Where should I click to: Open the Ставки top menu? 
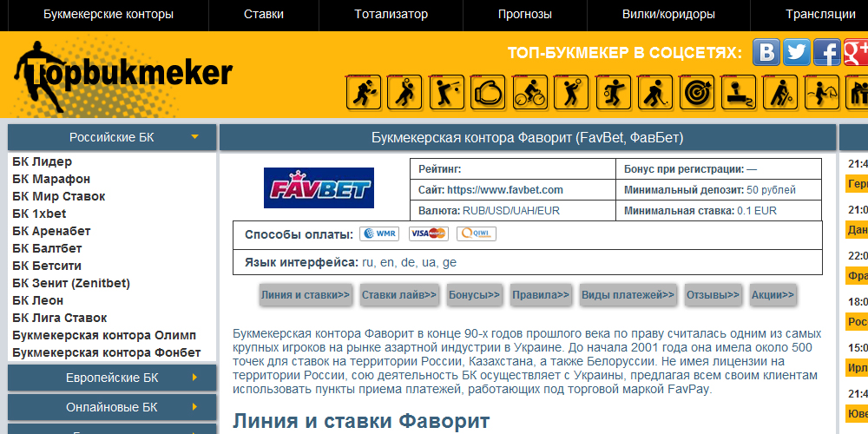tap(264, 15)
